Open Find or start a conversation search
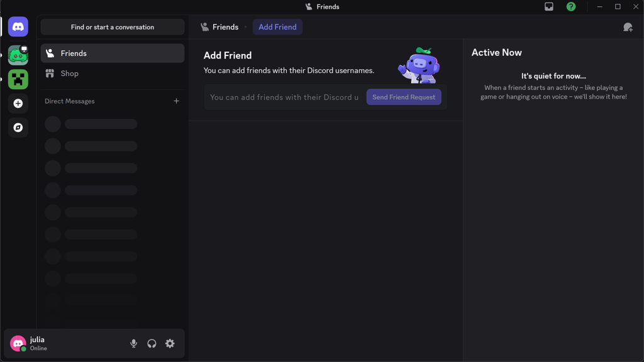 coord(113,27)
